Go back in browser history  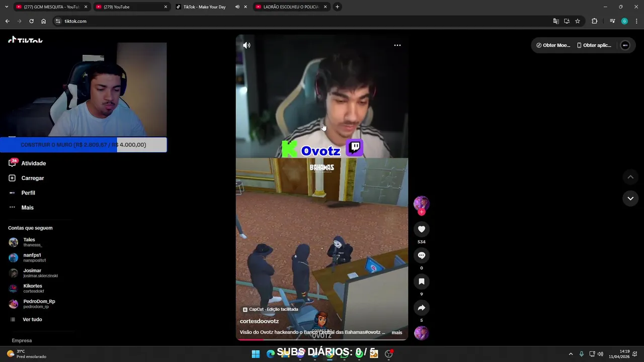click(x=7, y=21)
